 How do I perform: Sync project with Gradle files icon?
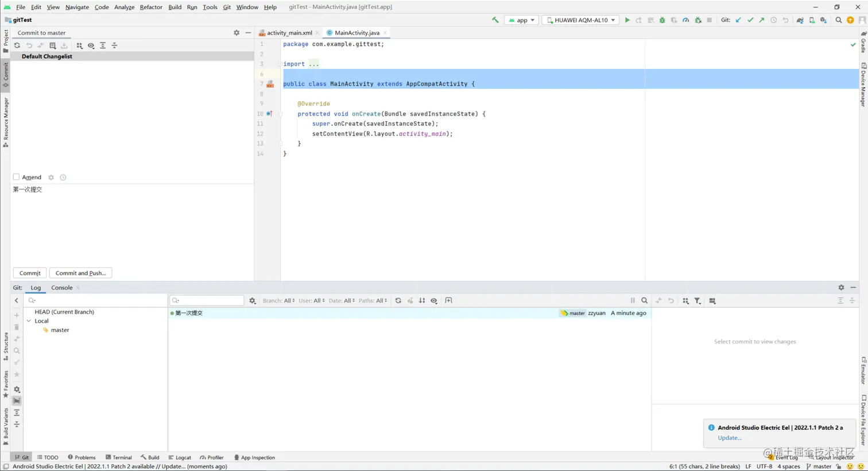click(800, 20)
